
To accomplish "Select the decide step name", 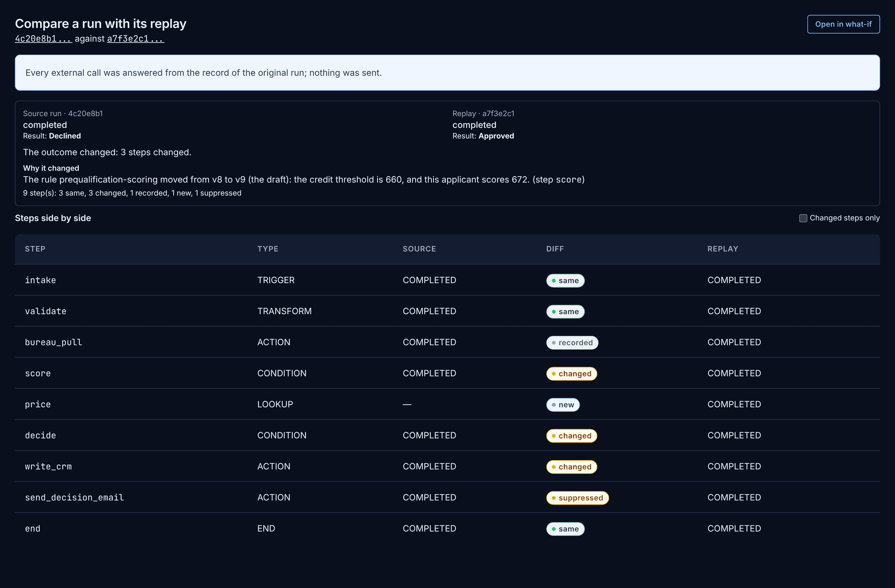I will tap(40, 436).
